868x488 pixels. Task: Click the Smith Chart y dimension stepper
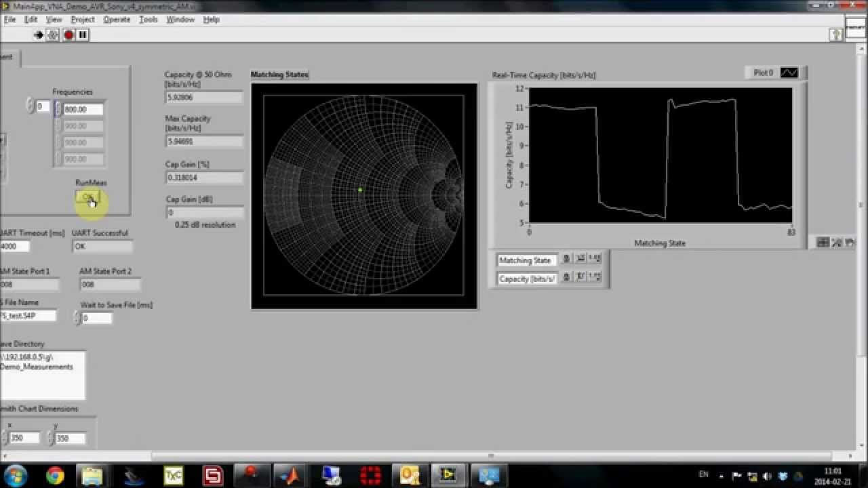[50, 438]
